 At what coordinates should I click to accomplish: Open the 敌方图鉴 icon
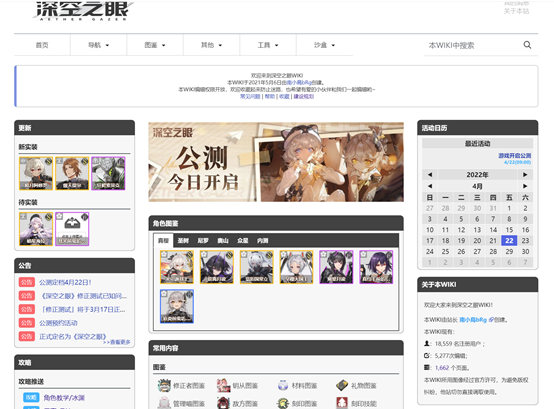pos(223,403)
